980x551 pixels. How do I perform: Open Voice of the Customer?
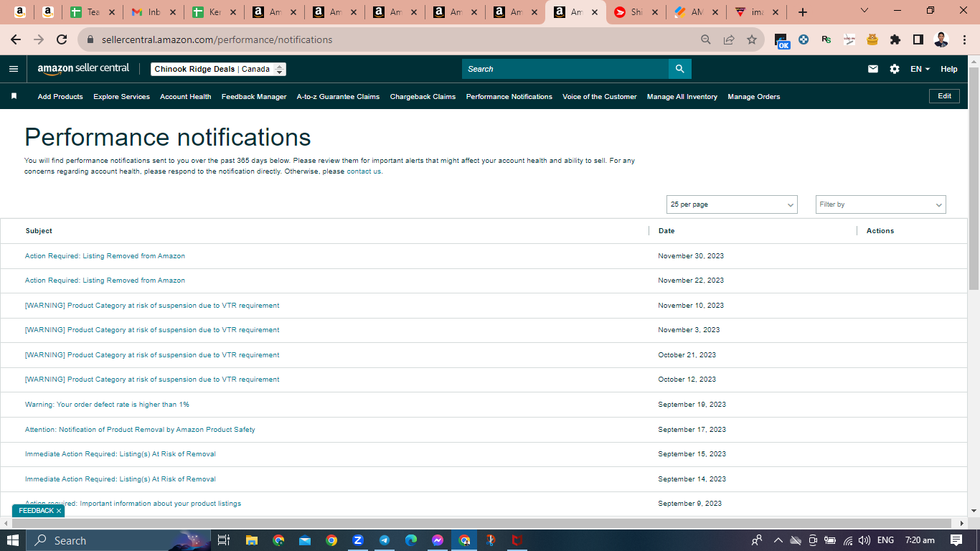[600, 96]
